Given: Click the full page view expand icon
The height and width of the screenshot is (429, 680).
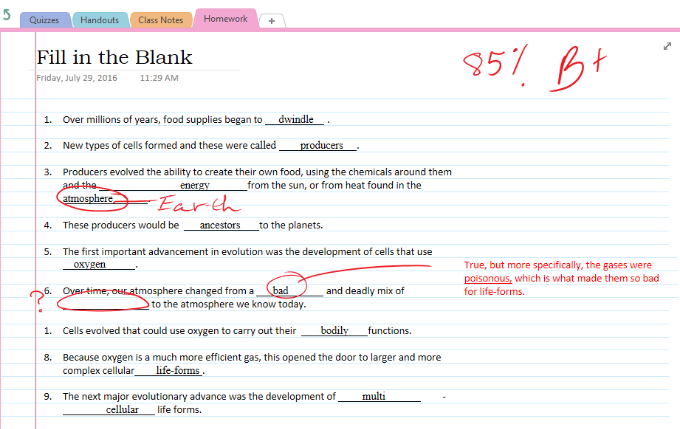Looking at the screenshot, I should coord(667,47).
